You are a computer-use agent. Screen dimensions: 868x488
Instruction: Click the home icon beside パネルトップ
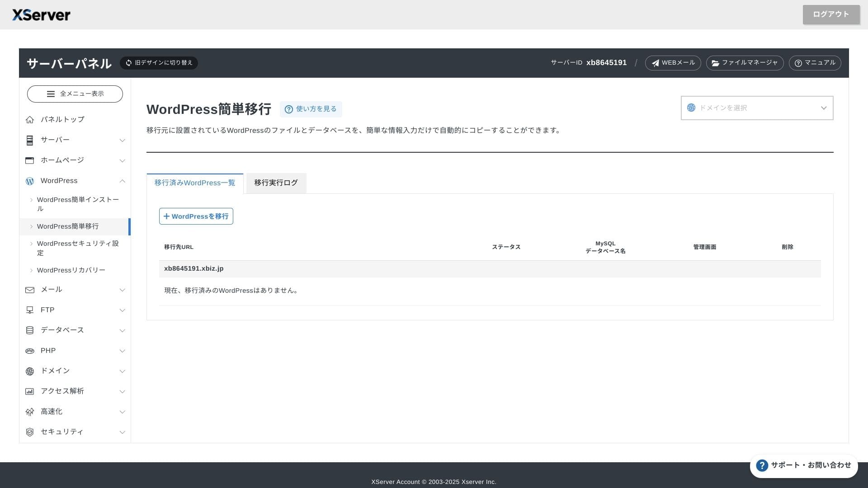pyautogui.click(x=30, y=120)
